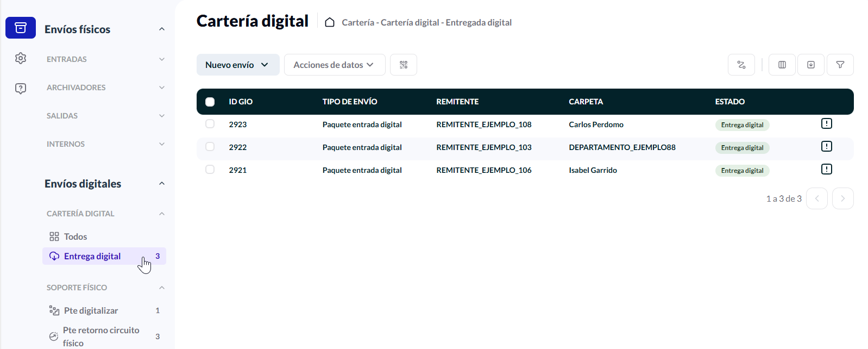Collapse the SOPORTE FÍSICO chevron
The image size is (868, 349).
coord(162,288)
